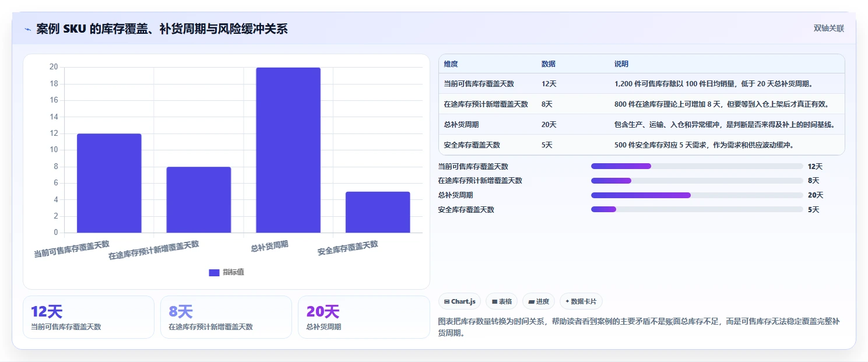
Task: Click the 指标值 legend text
Action: pos(233,272)
